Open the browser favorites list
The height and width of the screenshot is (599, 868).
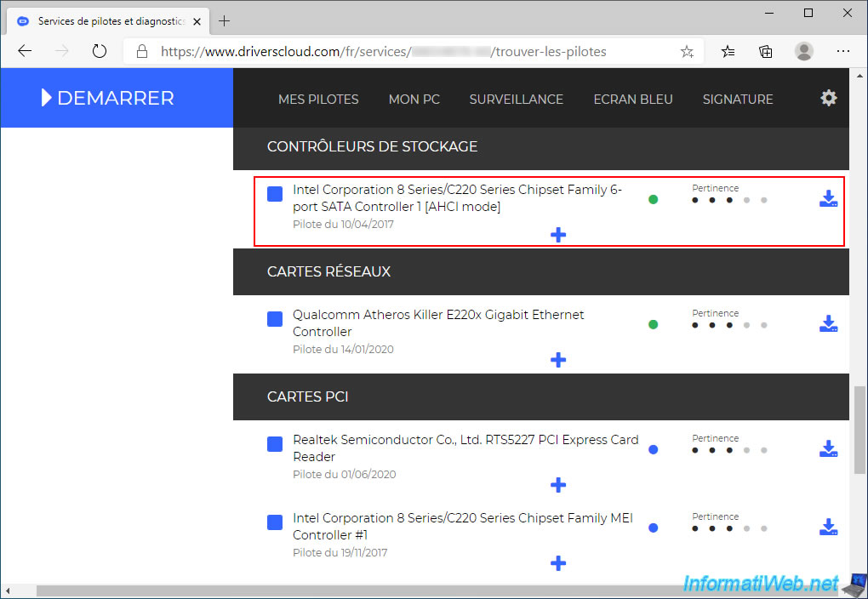[x=728, y=52]
